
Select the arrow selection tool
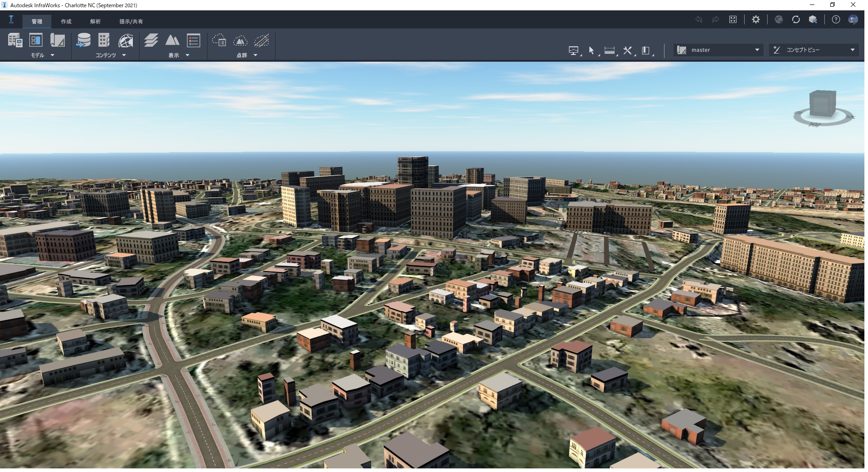[592, 50]
